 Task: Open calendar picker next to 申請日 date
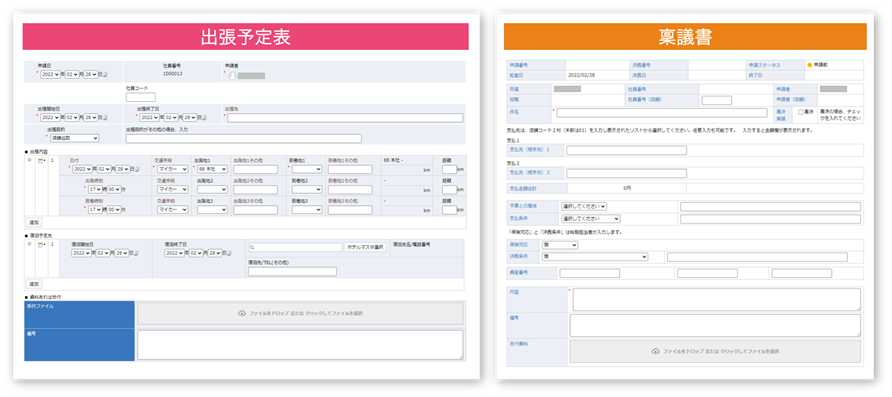105,75
